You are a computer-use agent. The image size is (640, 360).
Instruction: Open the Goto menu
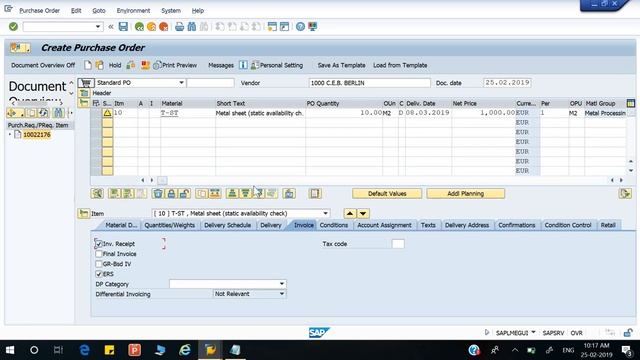[99, 11]
